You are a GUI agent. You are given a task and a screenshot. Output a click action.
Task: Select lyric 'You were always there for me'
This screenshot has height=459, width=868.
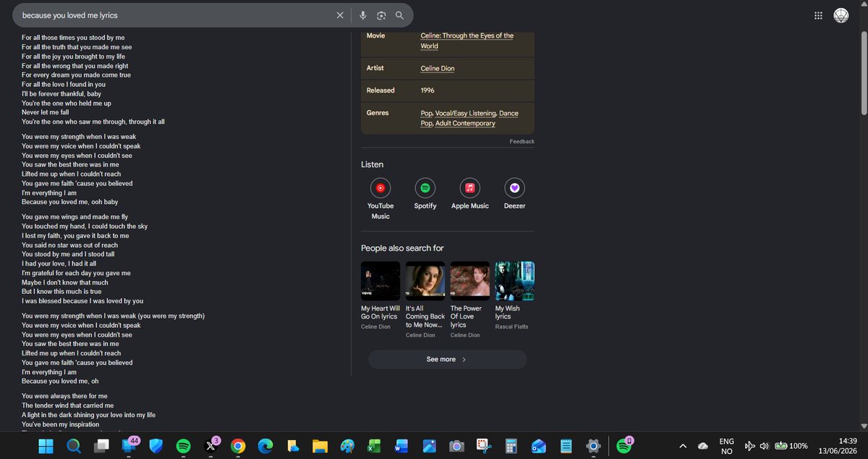pos(64,396)
